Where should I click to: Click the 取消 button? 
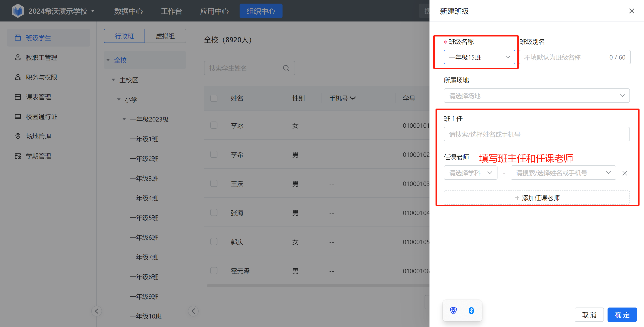[589, 315]
